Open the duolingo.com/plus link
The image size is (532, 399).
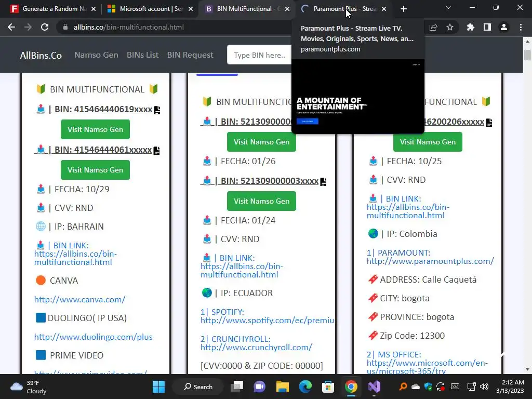(94, 337)
